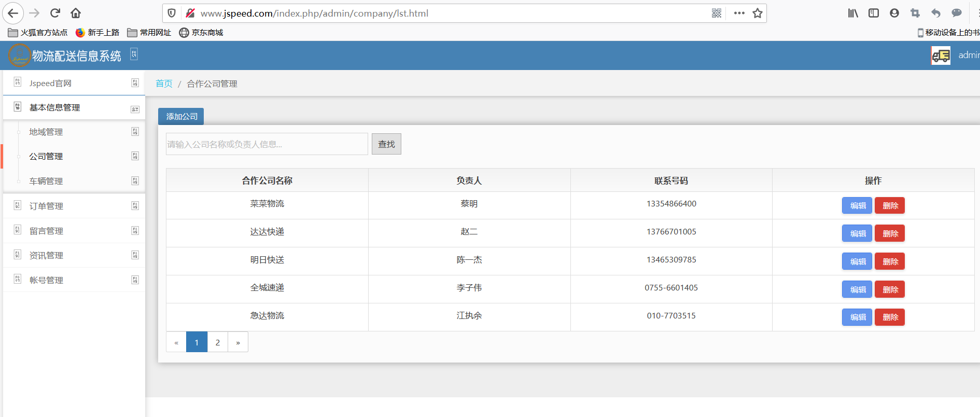The height and width of the screenshot is (417, 980).
Task: Delete the 明日快送 company row
Action: pyautogui.click(x=890, y=262)
